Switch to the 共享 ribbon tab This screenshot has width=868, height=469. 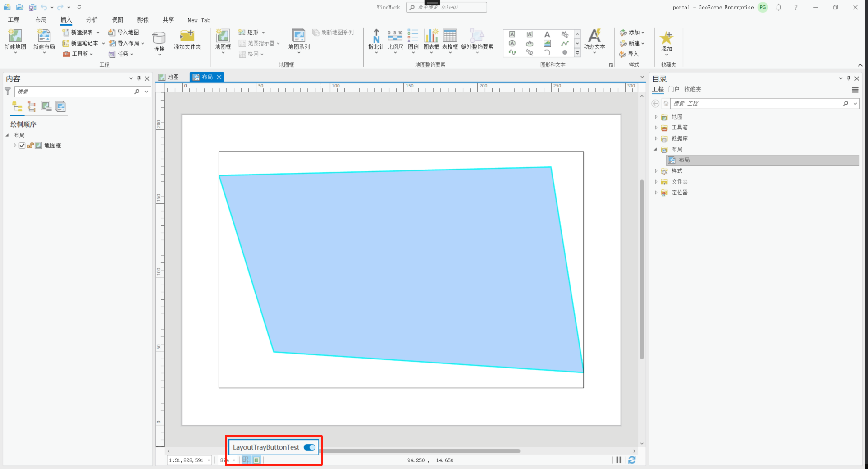pyautogui.click(x=168, y=20)
